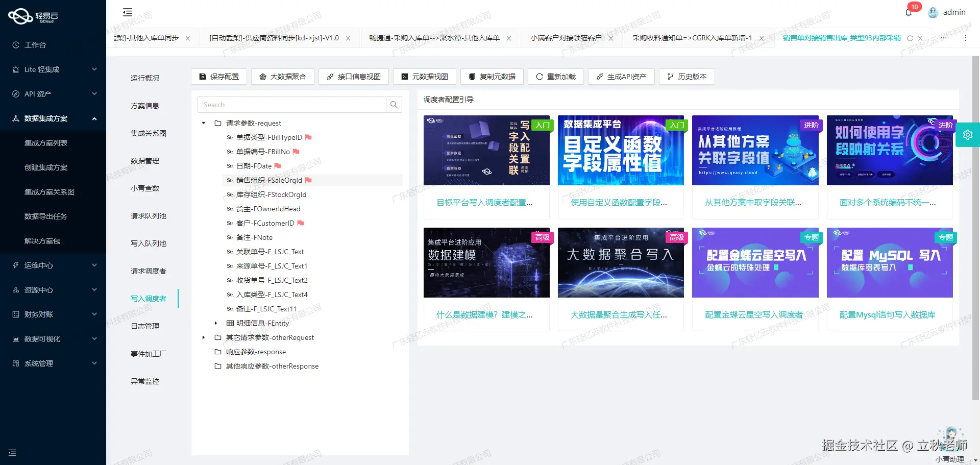
Task: Click the 重新加载 reload icon
Action: click(x=540, y=77)
